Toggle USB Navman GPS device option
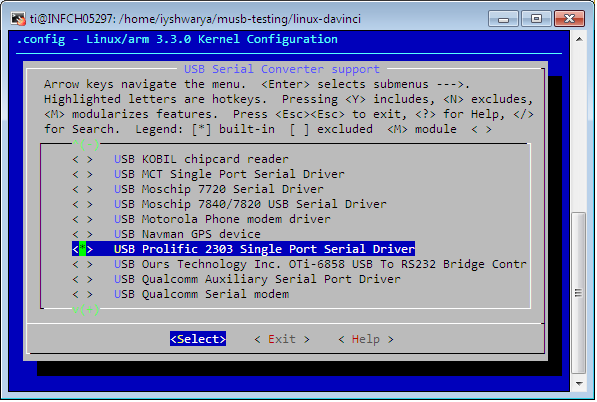 tap(166, 234)
